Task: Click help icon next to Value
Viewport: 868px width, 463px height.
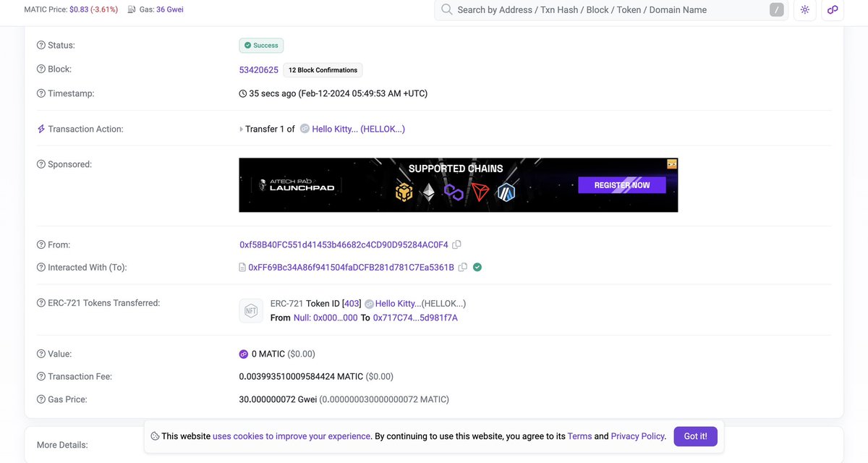Action: (41, 354)
